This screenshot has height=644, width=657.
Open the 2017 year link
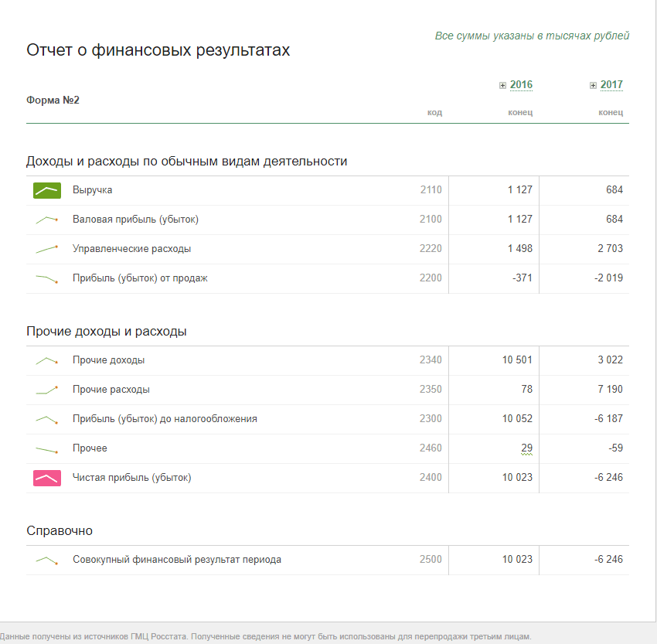pos(611,85)
